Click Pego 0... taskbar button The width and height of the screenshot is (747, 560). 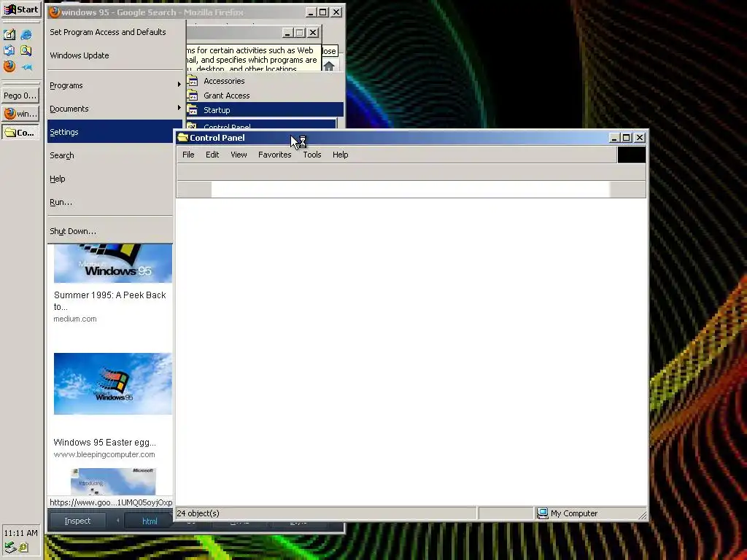pos(20,96)
